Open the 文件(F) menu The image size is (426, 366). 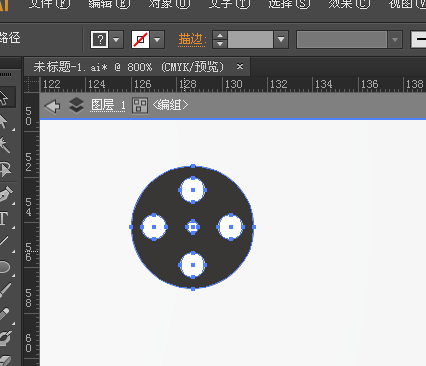pos(49,4)
